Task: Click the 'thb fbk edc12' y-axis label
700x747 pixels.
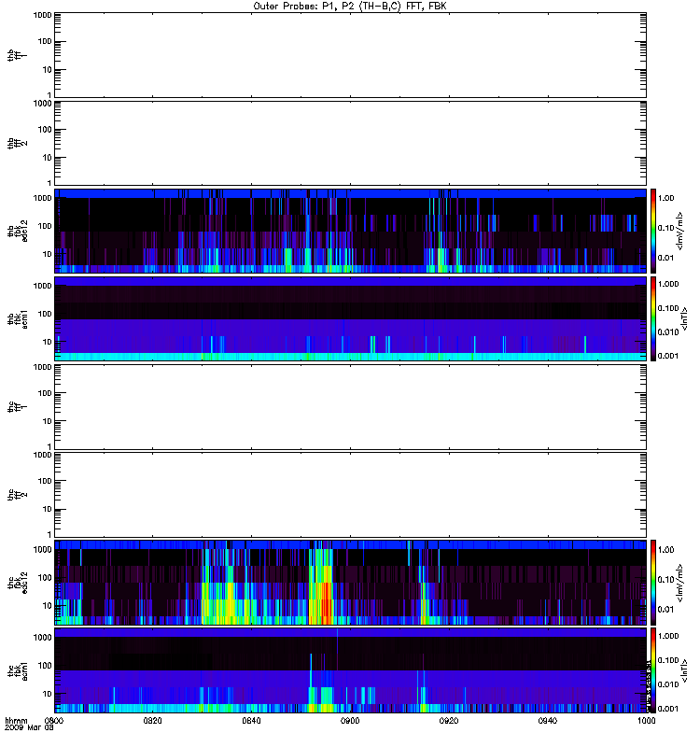Action: click(18, 231)
